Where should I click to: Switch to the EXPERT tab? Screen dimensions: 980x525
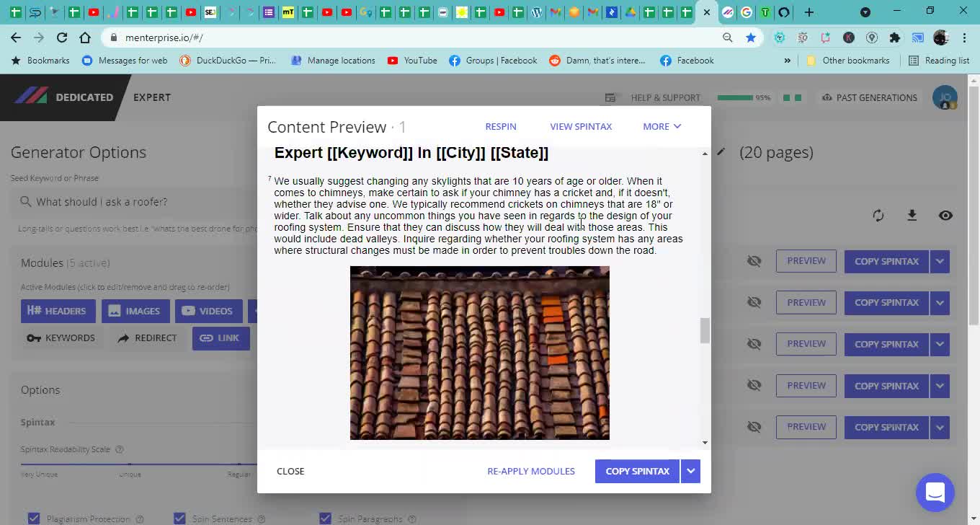pyautogui.click(x=152, y=97)
